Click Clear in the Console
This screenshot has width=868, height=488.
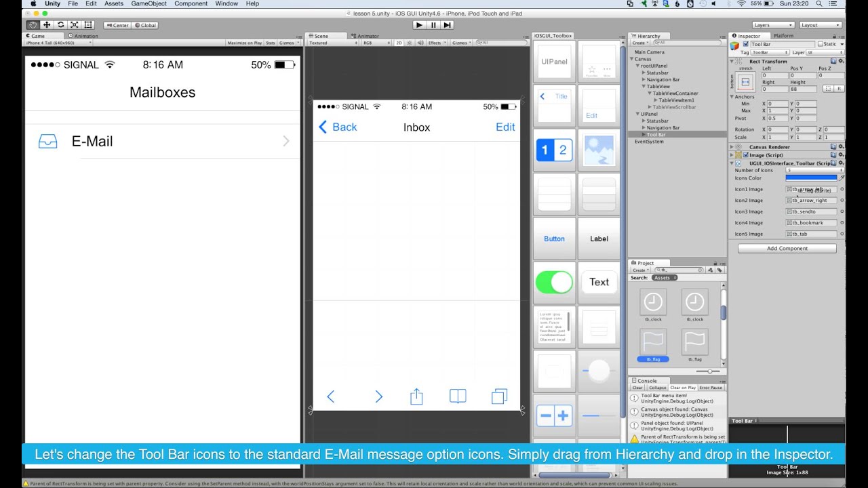pos(637,388)
